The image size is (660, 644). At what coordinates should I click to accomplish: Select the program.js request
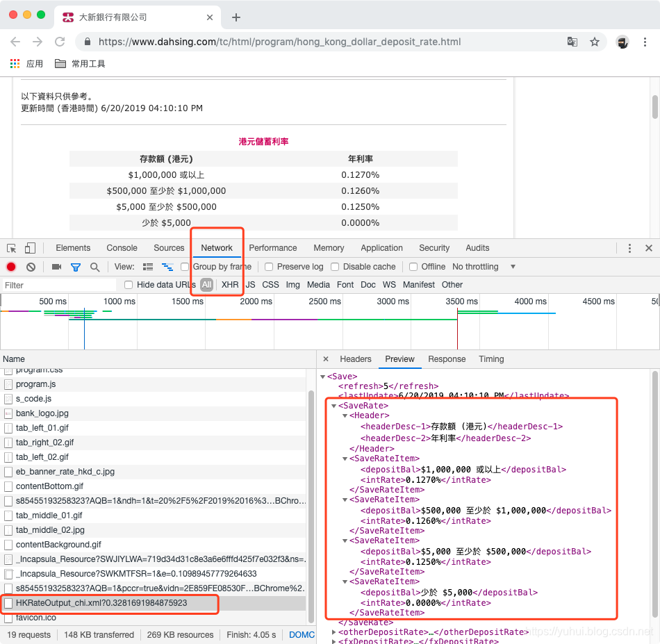click(153, 384)
